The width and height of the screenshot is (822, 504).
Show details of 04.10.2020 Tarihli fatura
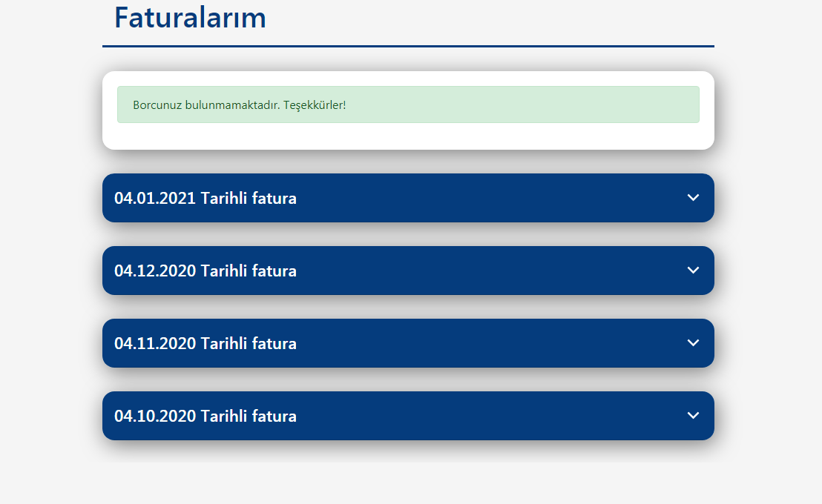coord(408,416)
